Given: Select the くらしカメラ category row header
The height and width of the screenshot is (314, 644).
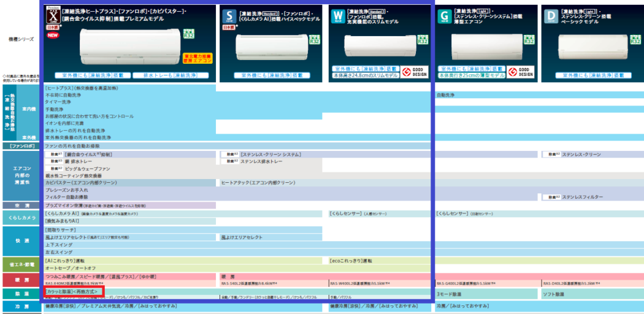Looking at the screenshot, I should [21, 217].
